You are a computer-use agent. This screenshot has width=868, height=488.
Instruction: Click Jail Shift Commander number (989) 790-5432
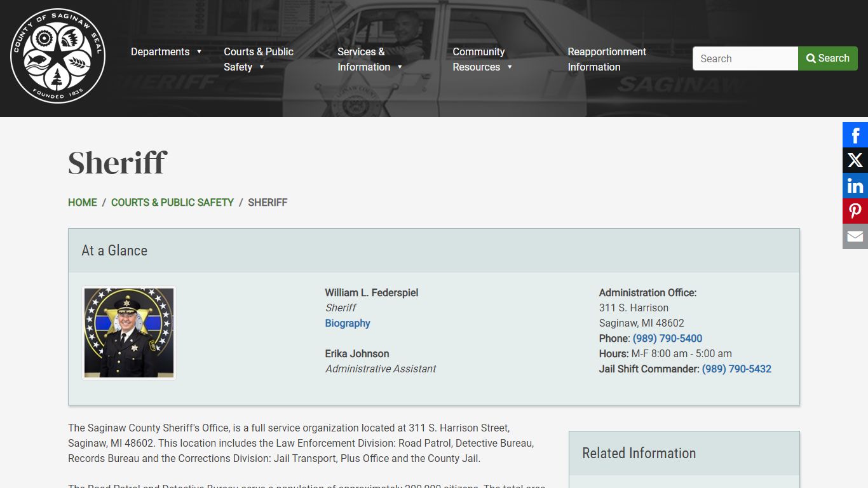tap(736, 369)
